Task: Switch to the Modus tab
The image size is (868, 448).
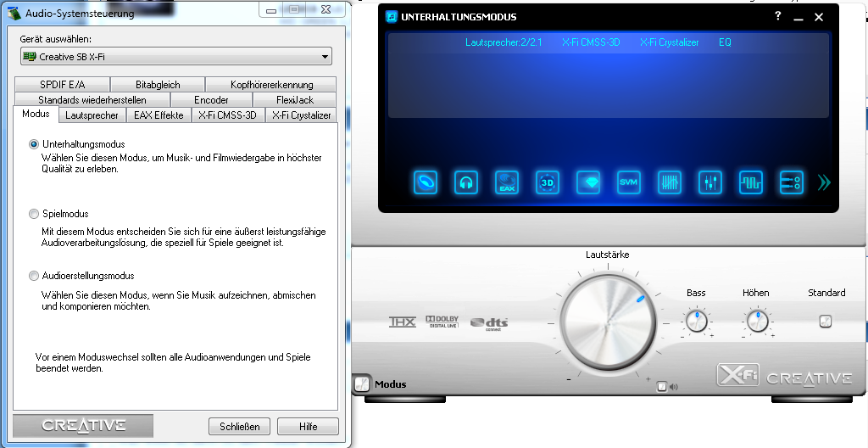Action: click(36, 115)
